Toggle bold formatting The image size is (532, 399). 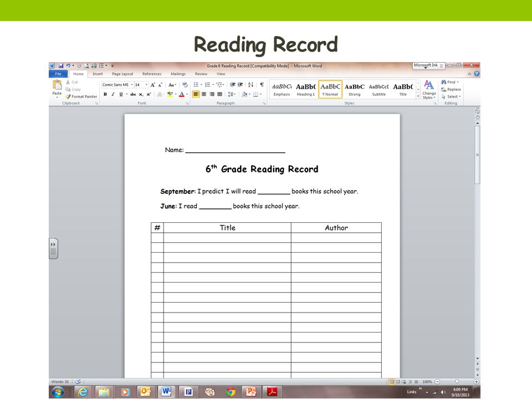tap(105, 94)
